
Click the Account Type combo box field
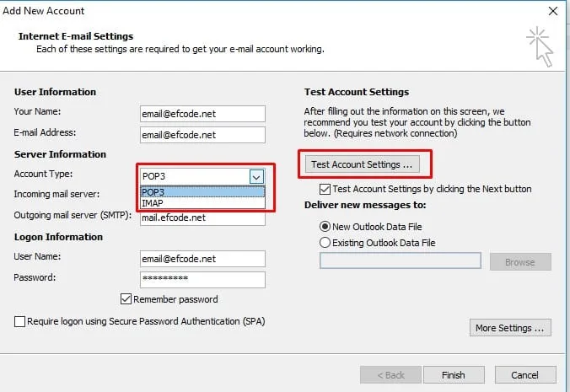tap(194, 176)
